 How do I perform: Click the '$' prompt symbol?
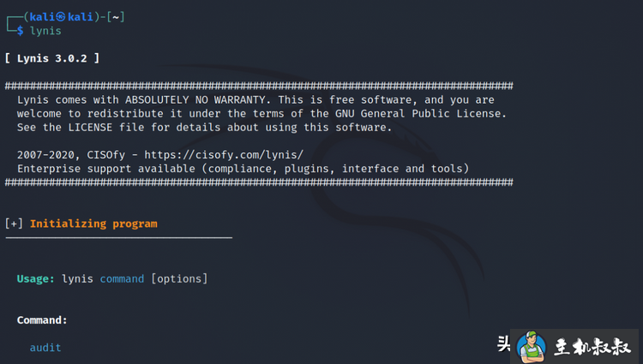point(20,31)
